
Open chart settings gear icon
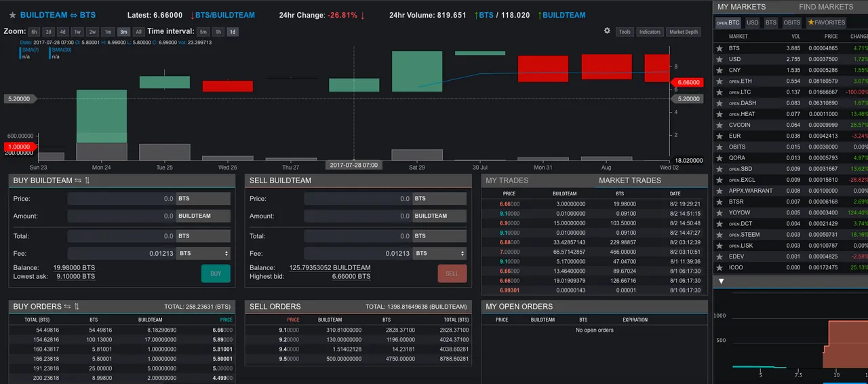click(607, 31)
